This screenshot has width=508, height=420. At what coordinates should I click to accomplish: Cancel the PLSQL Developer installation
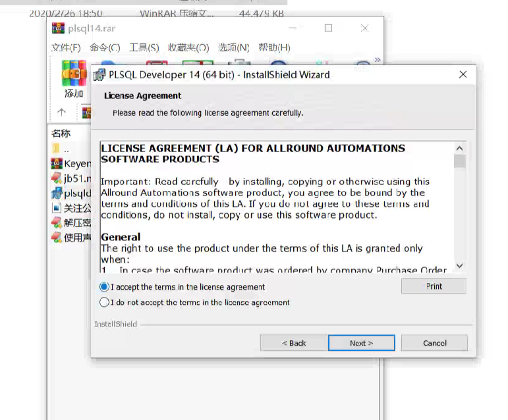(434, 343)
